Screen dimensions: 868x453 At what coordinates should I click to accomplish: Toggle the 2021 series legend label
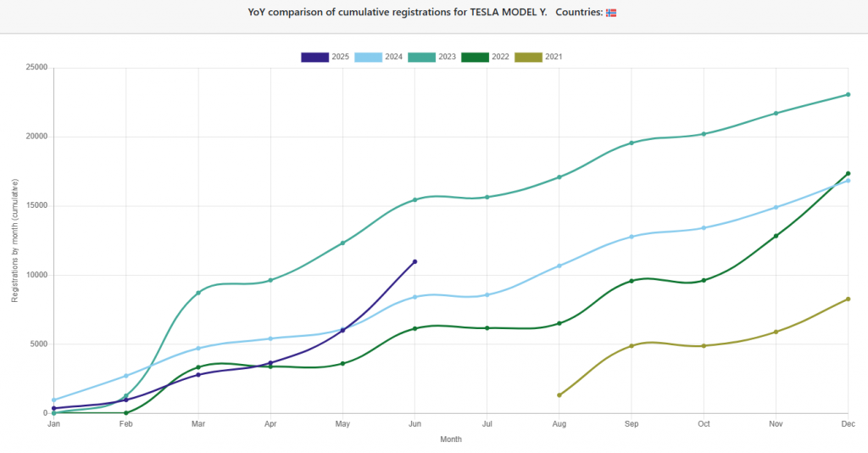(554, 57)
